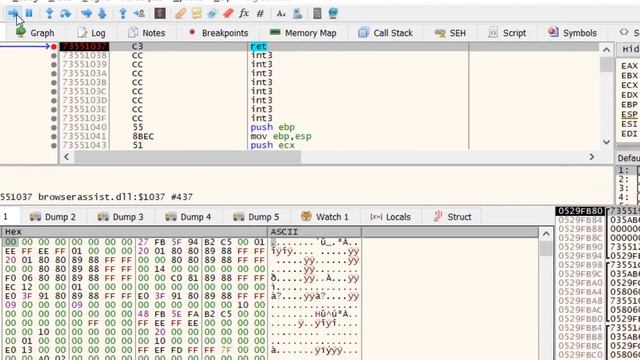The height and width of the screenshot is (360, 640).
Task: Open the Script tab
Action: 507,33
